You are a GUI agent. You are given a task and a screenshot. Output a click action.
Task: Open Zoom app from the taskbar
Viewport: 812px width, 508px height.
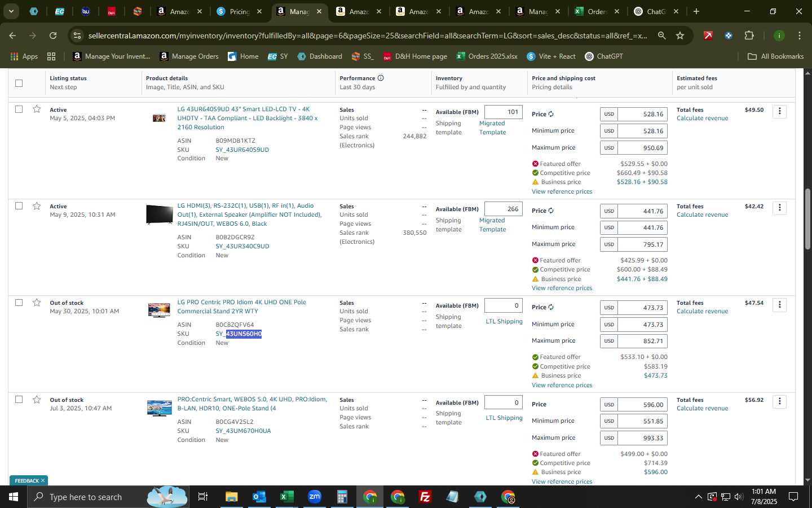click(314, 497)
